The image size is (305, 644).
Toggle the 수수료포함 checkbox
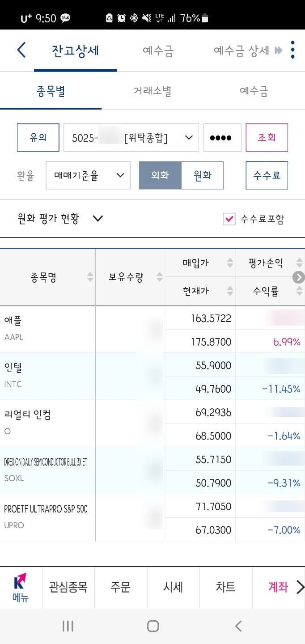[229, 219]
